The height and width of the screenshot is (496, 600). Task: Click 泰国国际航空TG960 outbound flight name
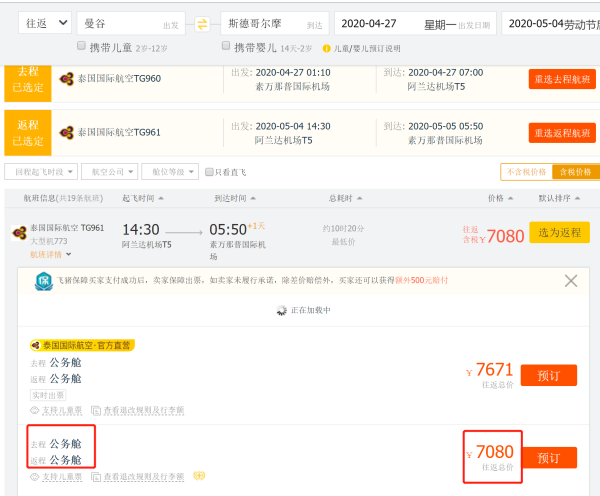click(x=119, y=78)
